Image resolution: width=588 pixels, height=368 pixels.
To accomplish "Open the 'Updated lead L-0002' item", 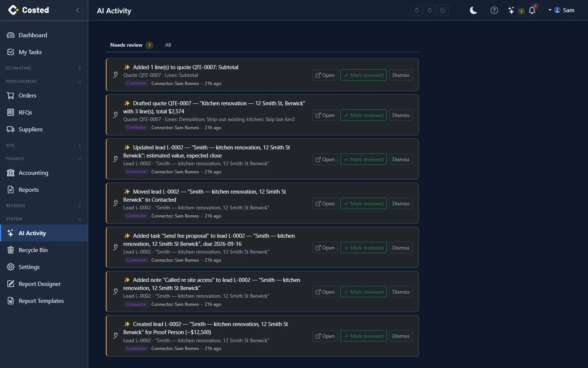I will click(x=325, y=159).
